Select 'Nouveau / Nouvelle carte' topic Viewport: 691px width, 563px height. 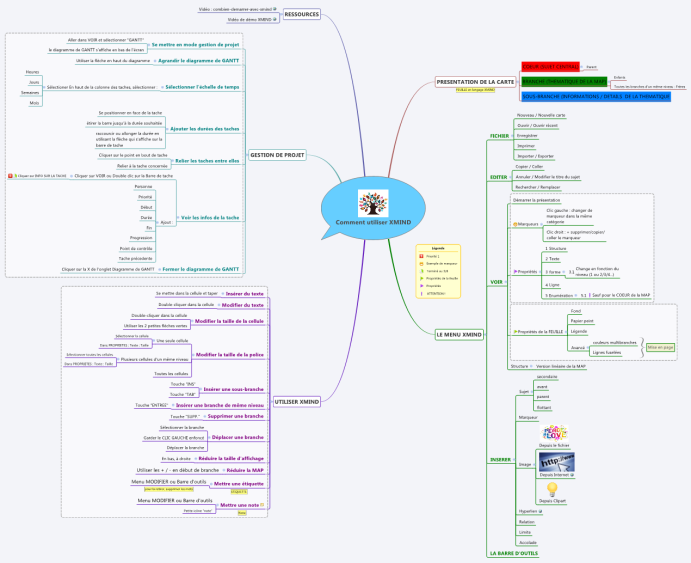pyautogui.click(x=541, y=115)
